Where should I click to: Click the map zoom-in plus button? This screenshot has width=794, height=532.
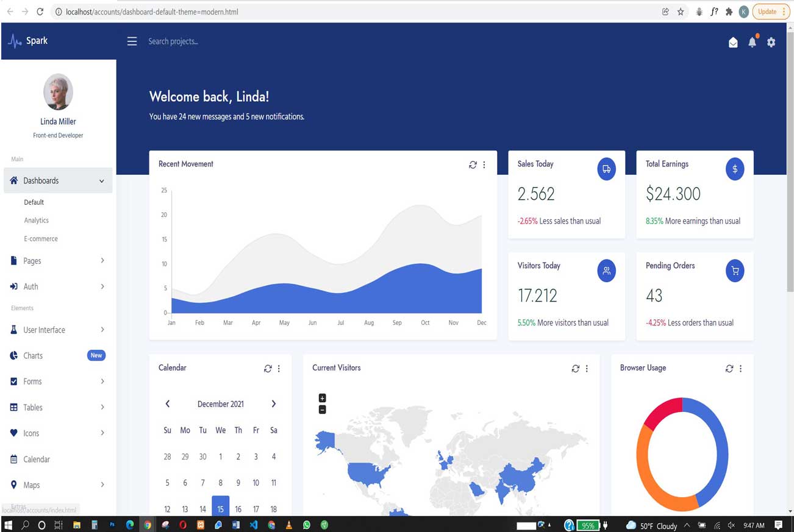tap(323, 398)
